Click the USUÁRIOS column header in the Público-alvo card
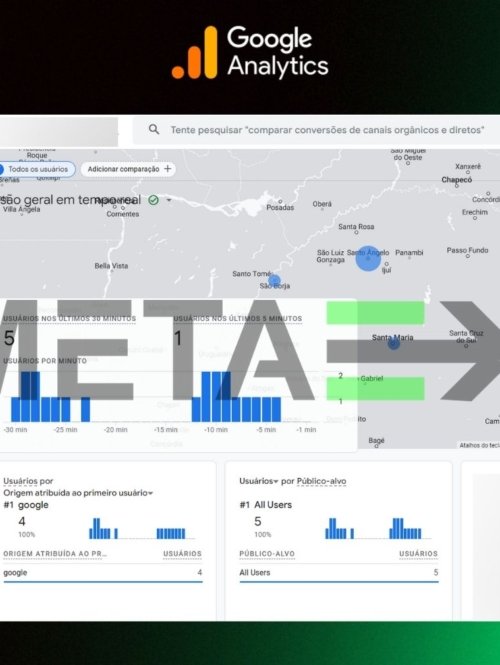 pyautogui.click(x=418, y=554)
